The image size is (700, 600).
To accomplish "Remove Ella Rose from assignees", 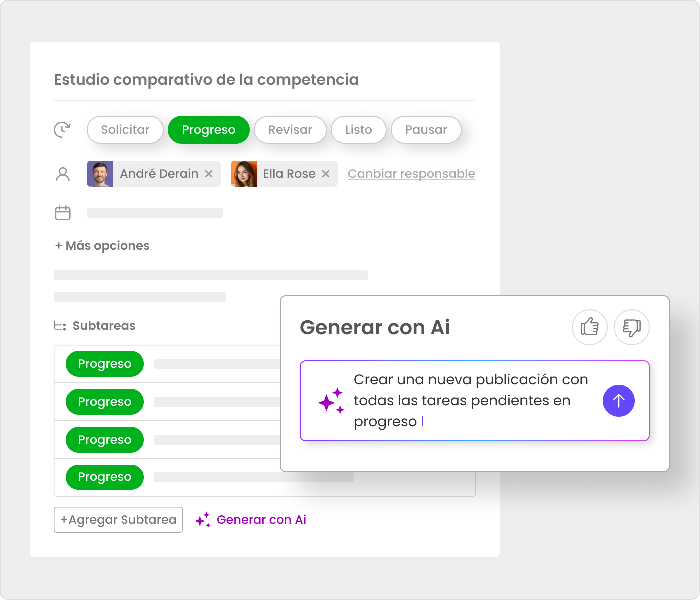I will pos(326,174).
